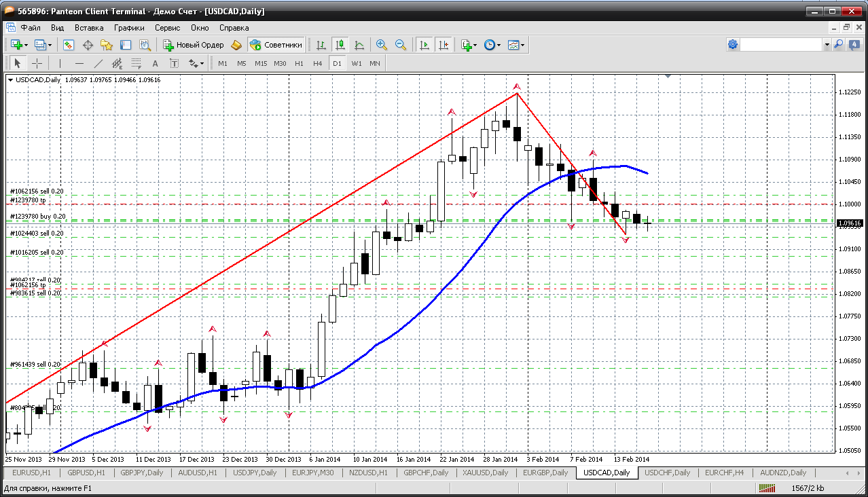Screen dimensions: 868x497
Task: Switch timeframe to M1
Action: (x=223, y=63)
